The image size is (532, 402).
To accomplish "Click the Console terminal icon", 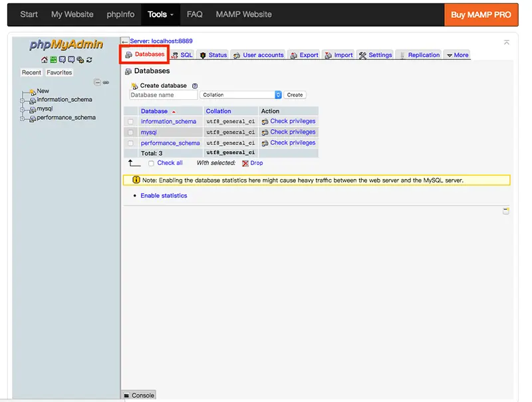I will tap(126, 395).
